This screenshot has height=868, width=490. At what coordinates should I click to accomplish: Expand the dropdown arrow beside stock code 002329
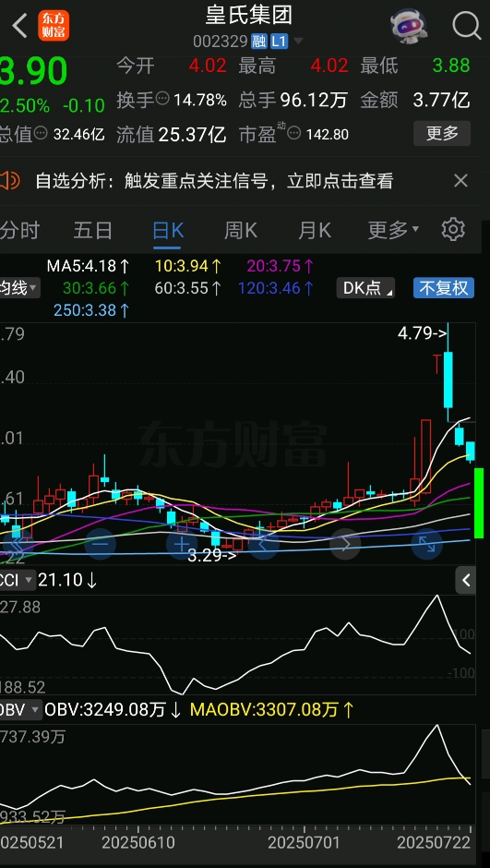298,41
